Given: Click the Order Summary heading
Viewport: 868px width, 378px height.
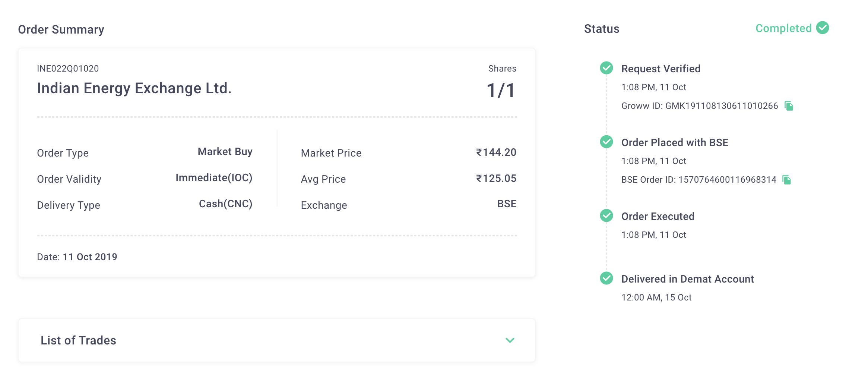Looking at the screenshot, I should [x=61, y=29].
